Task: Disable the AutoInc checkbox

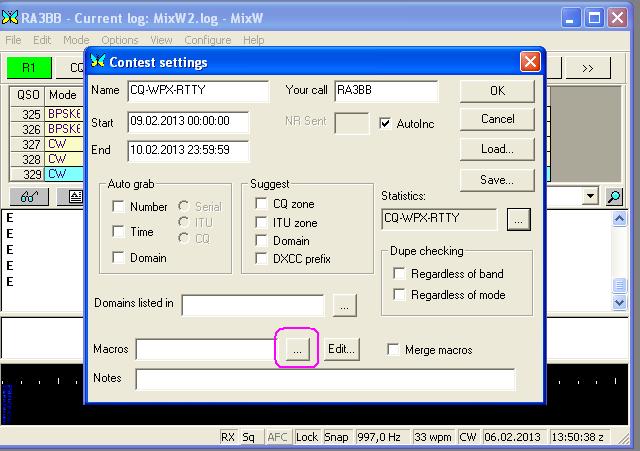Action: tap(387, 124)
